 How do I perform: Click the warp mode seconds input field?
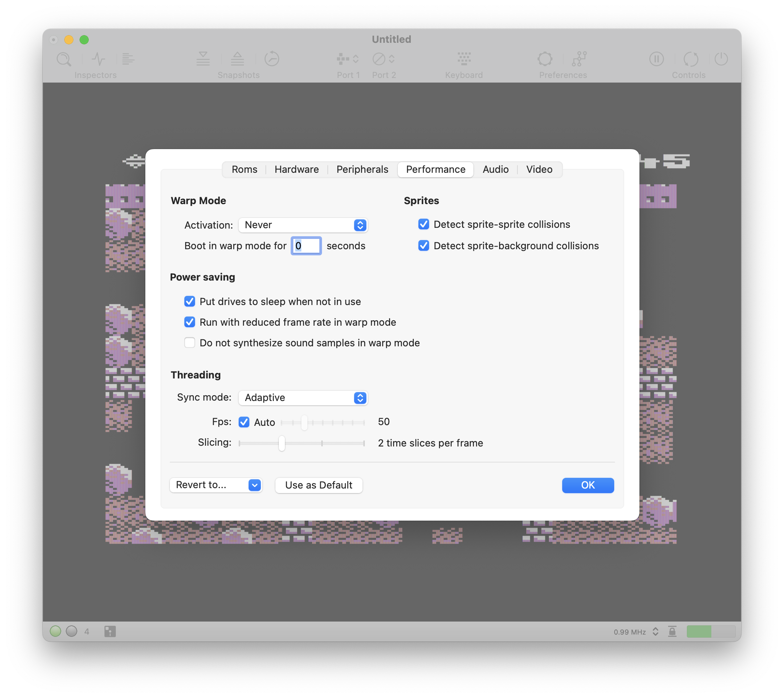(x=306, y=246)
